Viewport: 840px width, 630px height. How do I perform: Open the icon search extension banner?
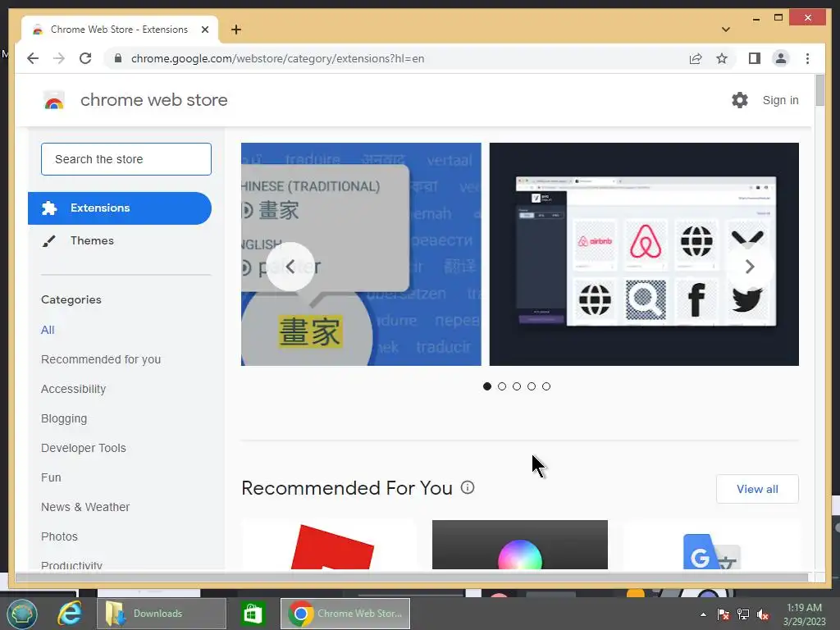click(x=644, y=254)
